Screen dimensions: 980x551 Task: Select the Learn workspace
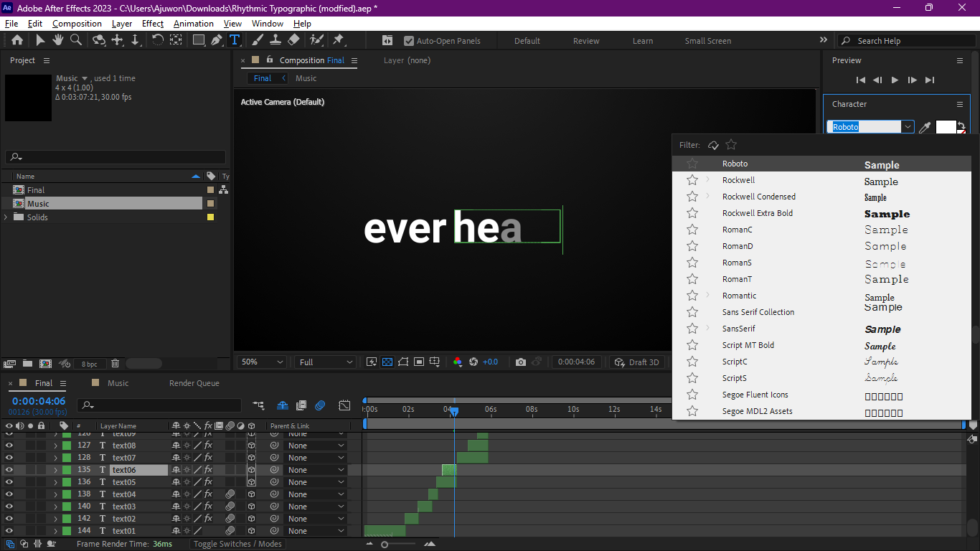[x=643, y=41]
